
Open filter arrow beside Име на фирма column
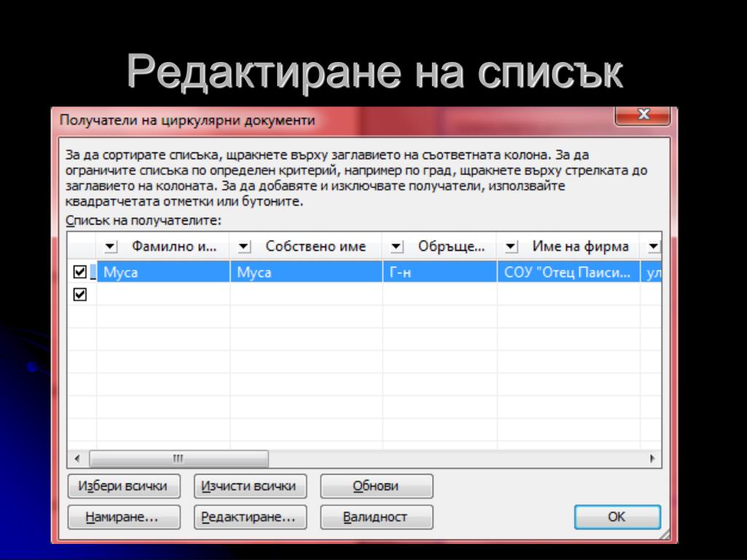511,246
